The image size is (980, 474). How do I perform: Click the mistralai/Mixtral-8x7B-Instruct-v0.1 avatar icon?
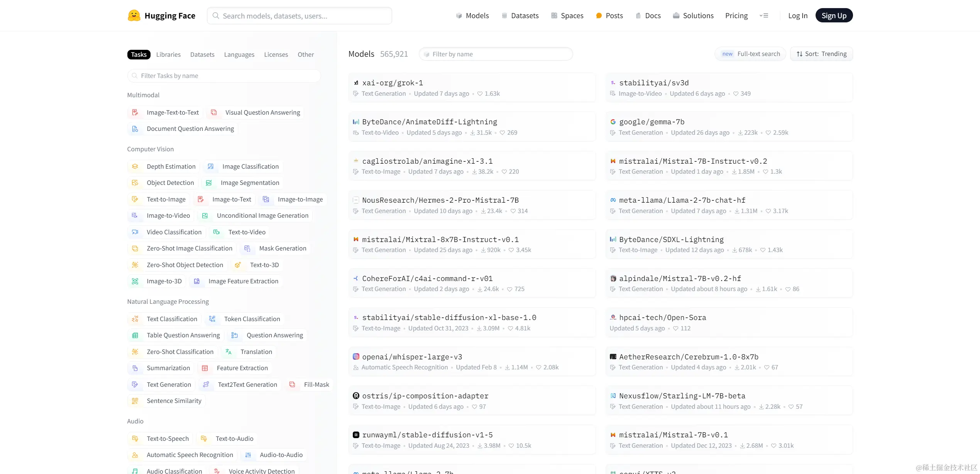356,239
